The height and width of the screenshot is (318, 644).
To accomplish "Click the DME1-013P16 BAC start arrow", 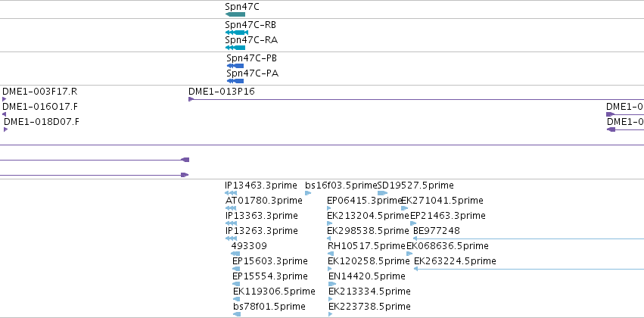I will click(191, 99).
